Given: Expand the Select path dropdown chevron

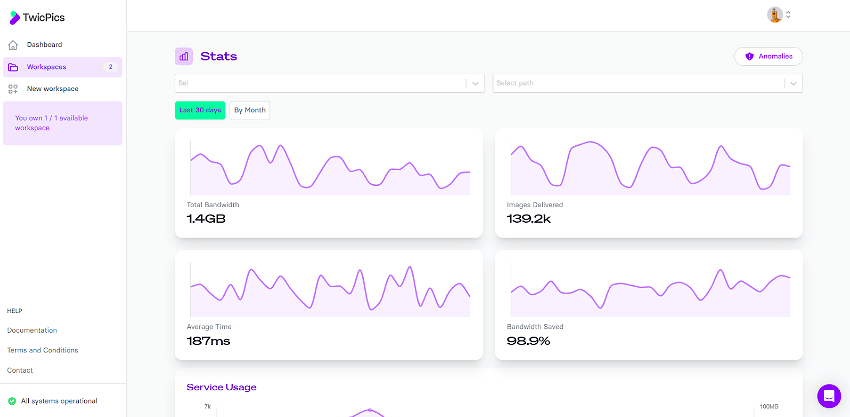Looking at the screenshot, I should point(793,84).
